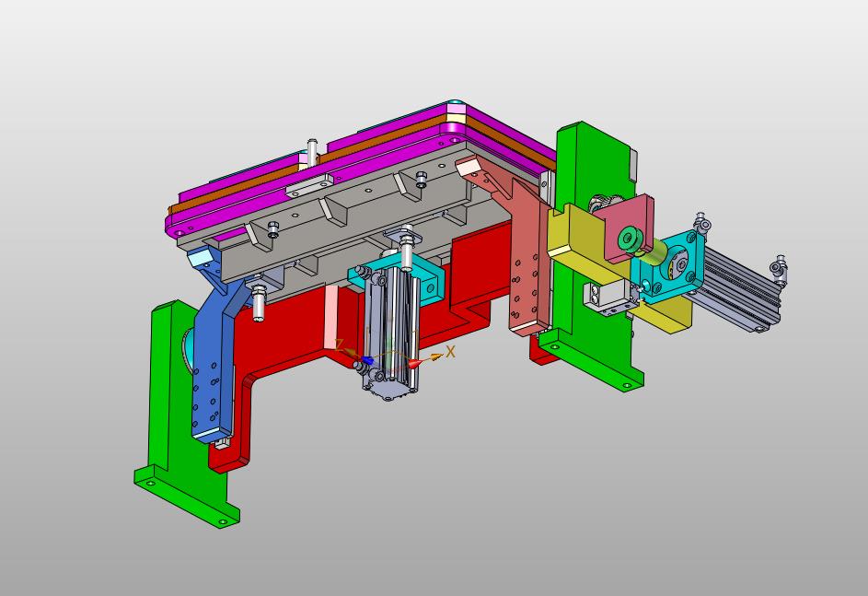The image size is (868, 596).
Task: Select the red base frame
Action: tap(288, 338)
